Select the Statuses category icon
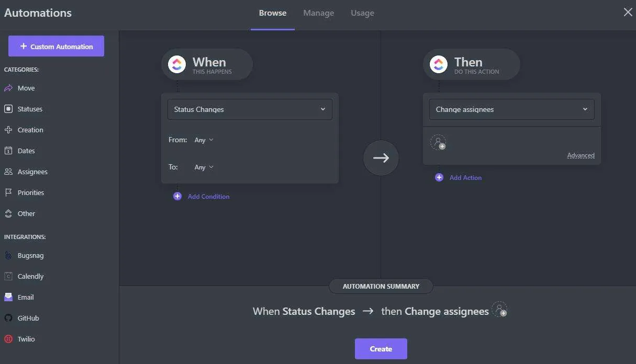Viewport: 636px width, 364px height. (x=8, y=109)
